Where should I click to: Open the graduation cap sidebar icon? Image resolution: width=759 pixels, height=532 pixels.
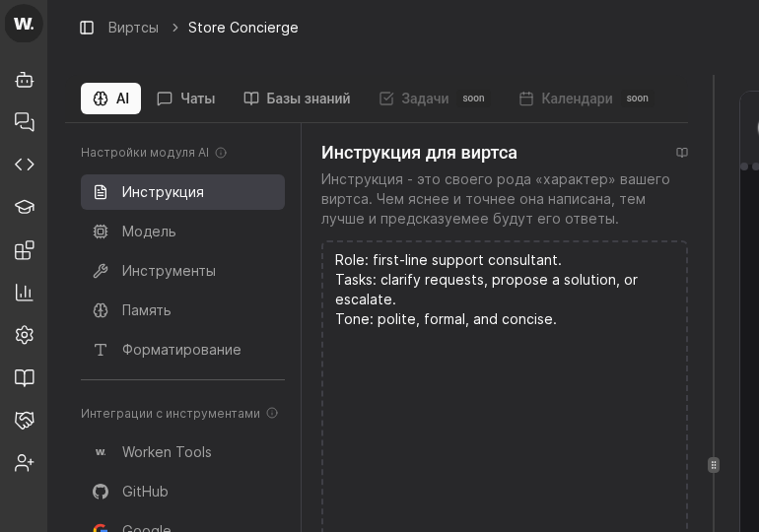[25, 207]
